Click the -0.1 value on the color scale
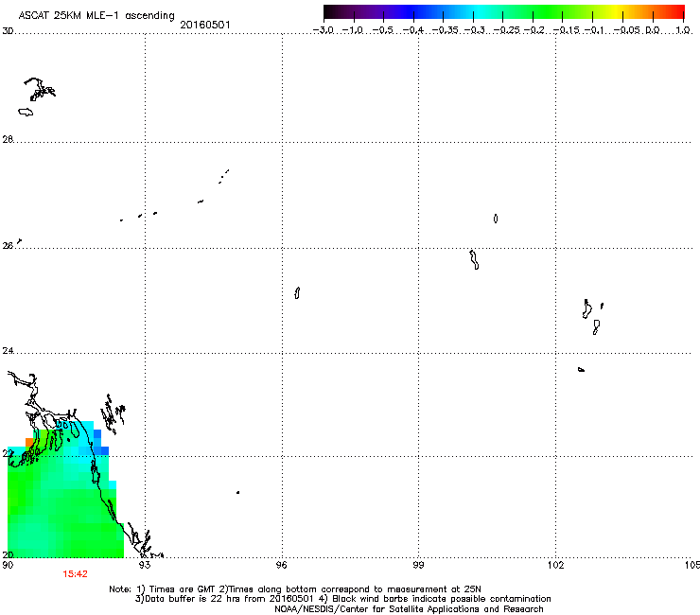 pyautogui.click(x=594, y=30)
